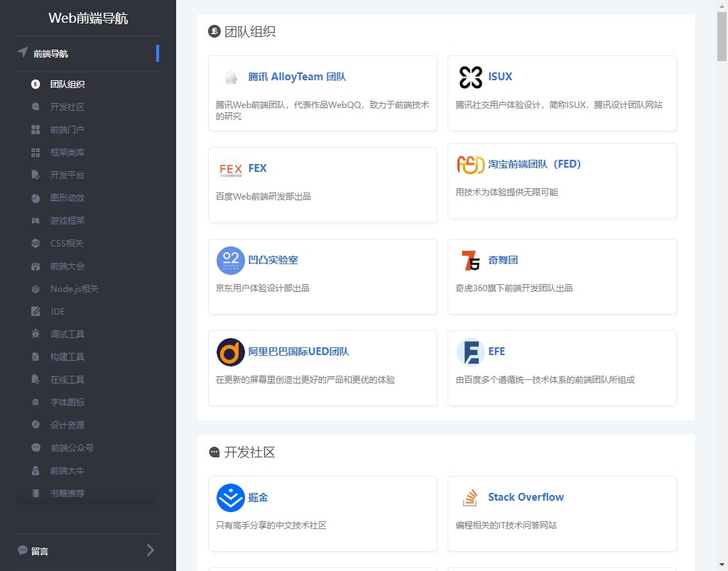Select Node.js相关 in sidebar

pos(75,289)
